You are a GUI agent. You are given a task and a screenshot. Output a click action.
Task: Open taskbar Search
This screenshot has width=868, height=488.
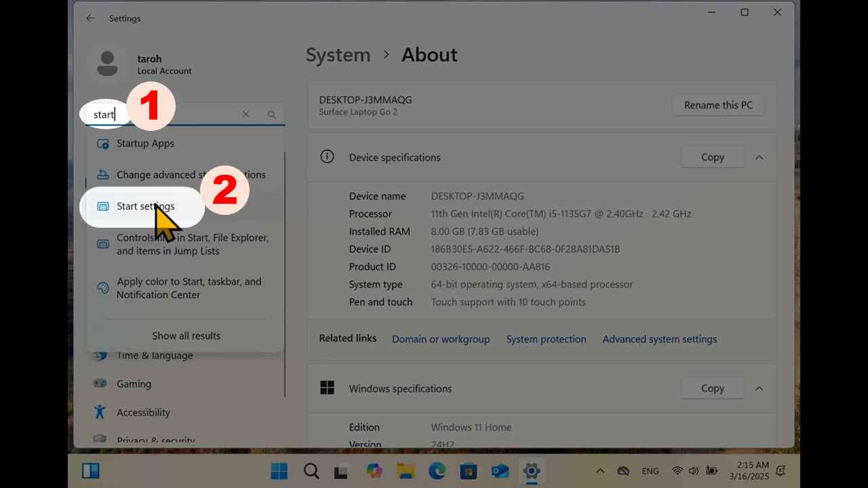(311, 470)
